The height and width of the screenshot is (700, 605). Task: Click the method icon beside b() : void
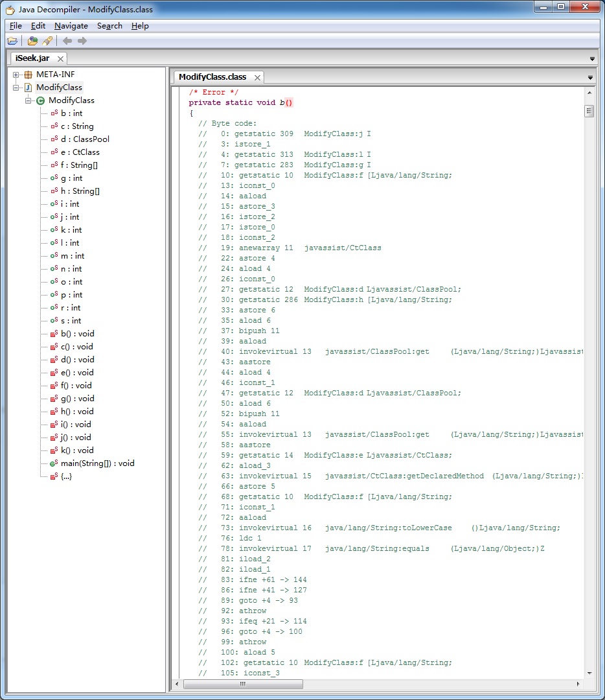(x=54, y=334)
